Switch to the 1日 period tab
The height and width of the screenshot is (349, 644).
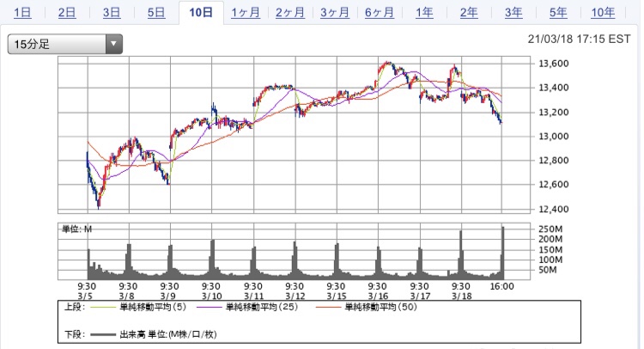(x=22, y=13)
